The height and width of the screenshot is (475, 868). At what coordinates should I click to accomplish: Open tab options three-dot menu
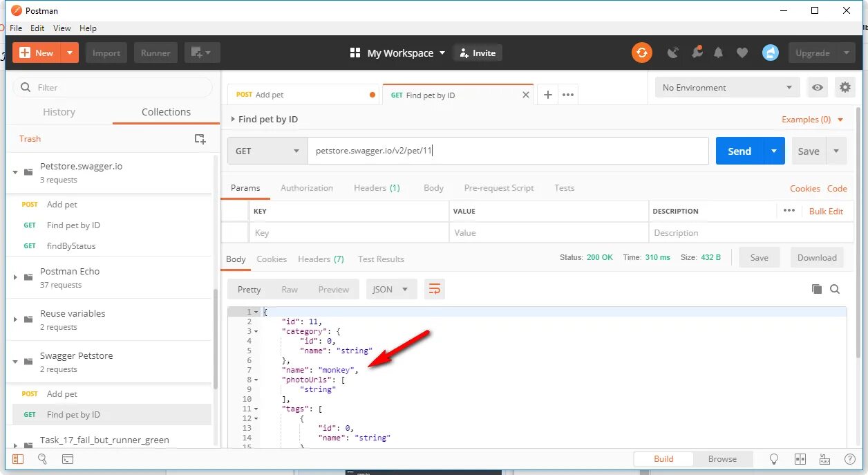point(568,95)
